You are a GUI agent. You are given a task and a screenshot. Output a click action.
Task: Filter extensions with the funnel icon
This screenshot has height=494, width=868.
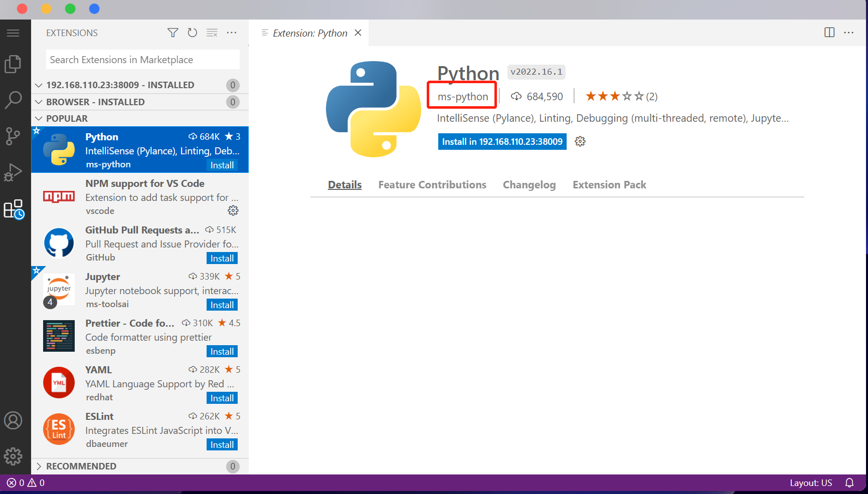tap(172, 33)
